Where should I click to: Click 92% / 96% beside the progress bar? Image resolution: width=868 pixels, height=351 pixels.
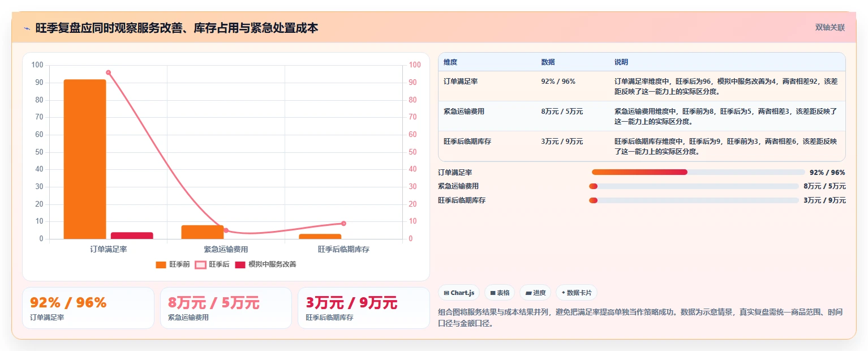pos(827,172)
